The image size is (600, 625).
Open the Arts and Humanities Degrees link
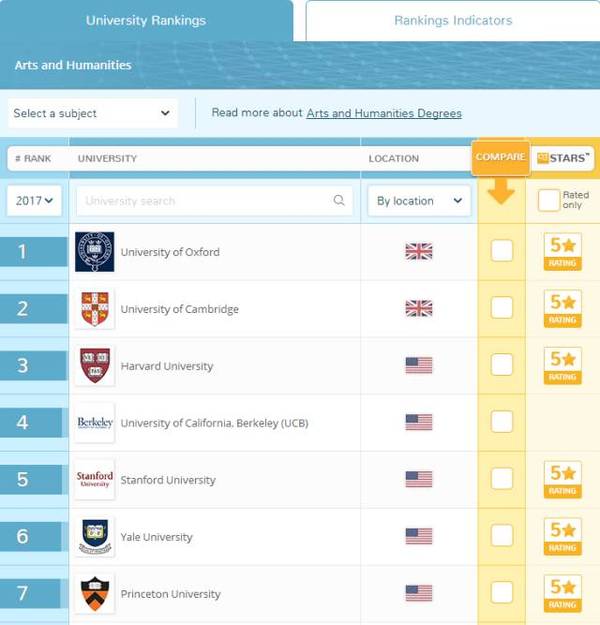[384, 113]
